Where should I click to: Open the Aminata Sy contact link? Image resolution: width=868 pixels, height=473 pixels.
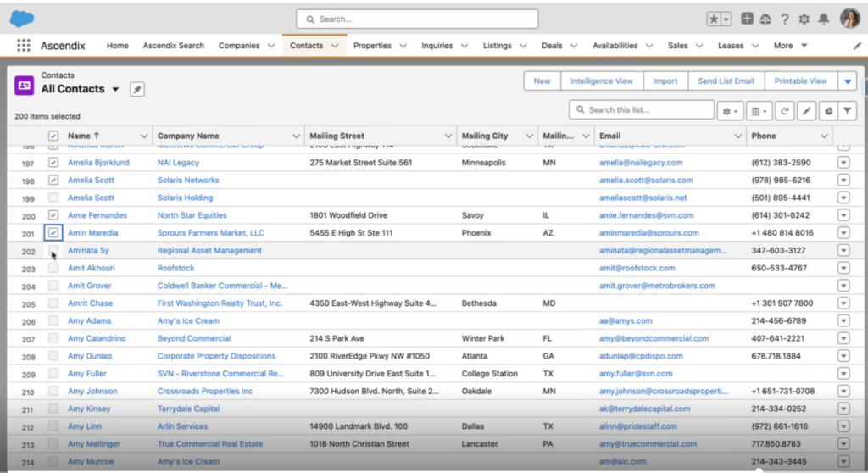[88, 250]
